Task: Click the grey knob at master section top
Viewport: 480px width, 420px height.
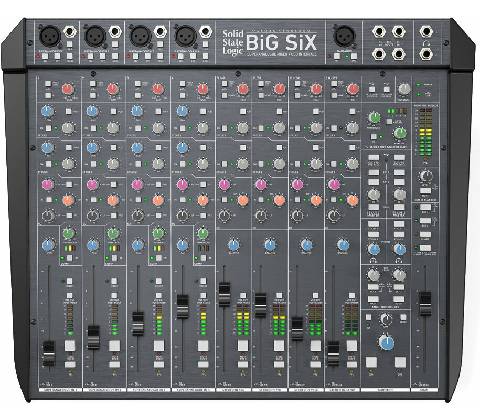Action: pyautogui.click(x=404, y=89)
